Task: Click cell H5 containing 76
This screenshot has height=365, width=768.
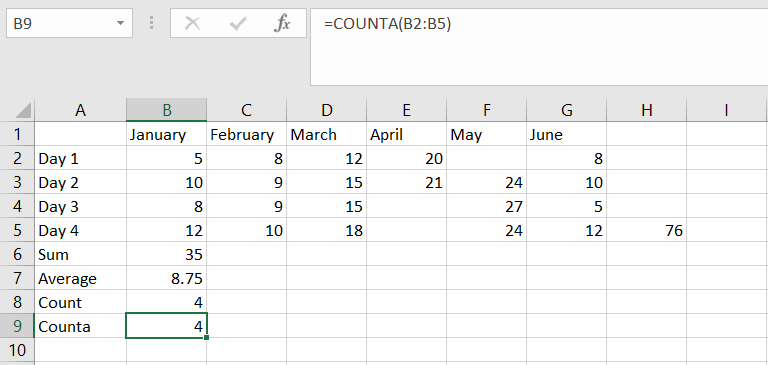Action: (647, 230)
